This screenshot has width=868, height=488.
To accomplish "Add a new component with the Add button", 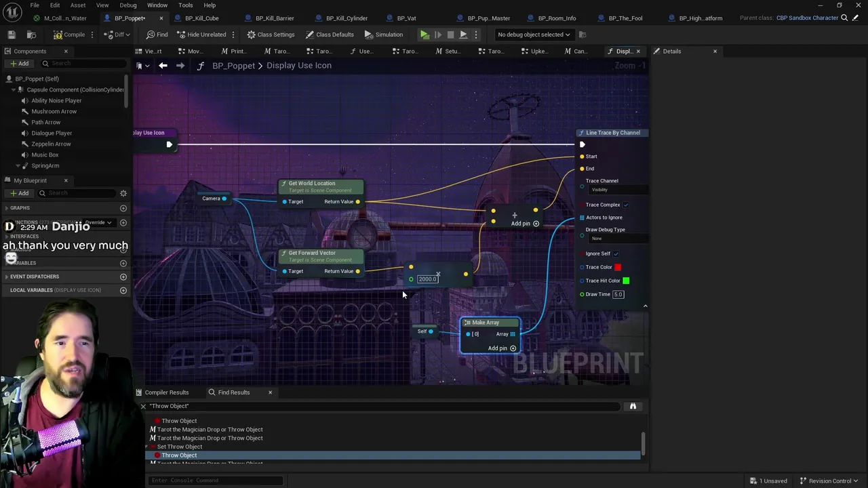I will 19,64.
